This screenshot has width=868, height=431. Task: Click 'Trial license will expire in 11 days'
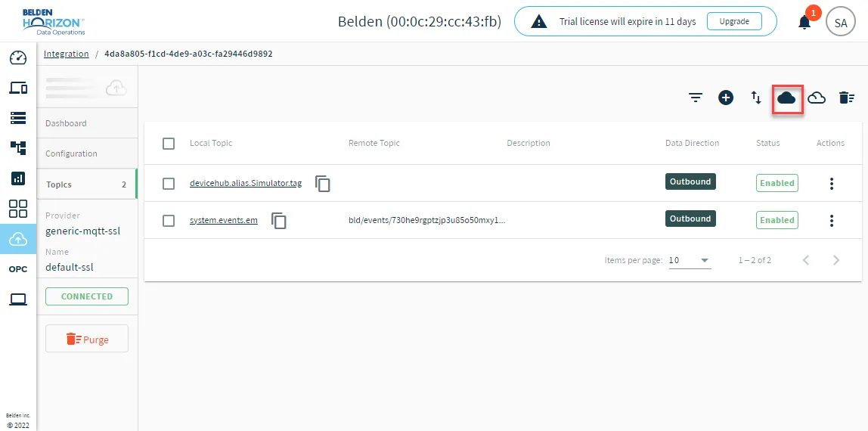628,22
